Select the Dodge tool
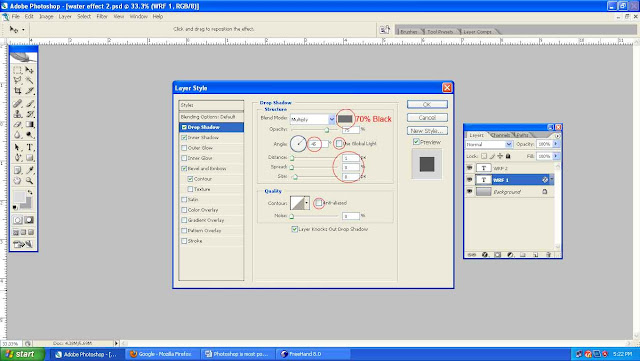The width and height of the screenshot is (640, 361). coord(29,135)
